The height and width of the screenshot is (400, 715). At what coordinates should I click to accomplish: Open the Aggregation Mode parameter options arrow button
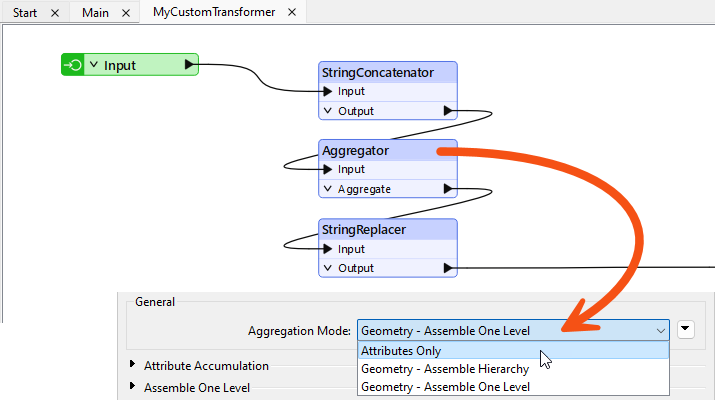pos(685,329)
